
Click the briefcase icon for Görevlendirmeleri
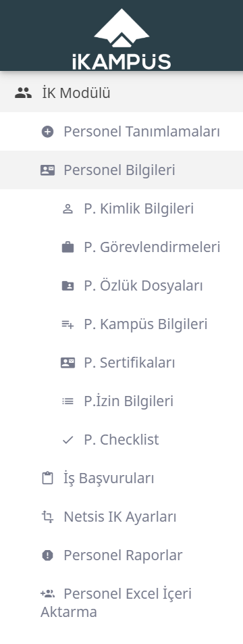tap(67, 247)
